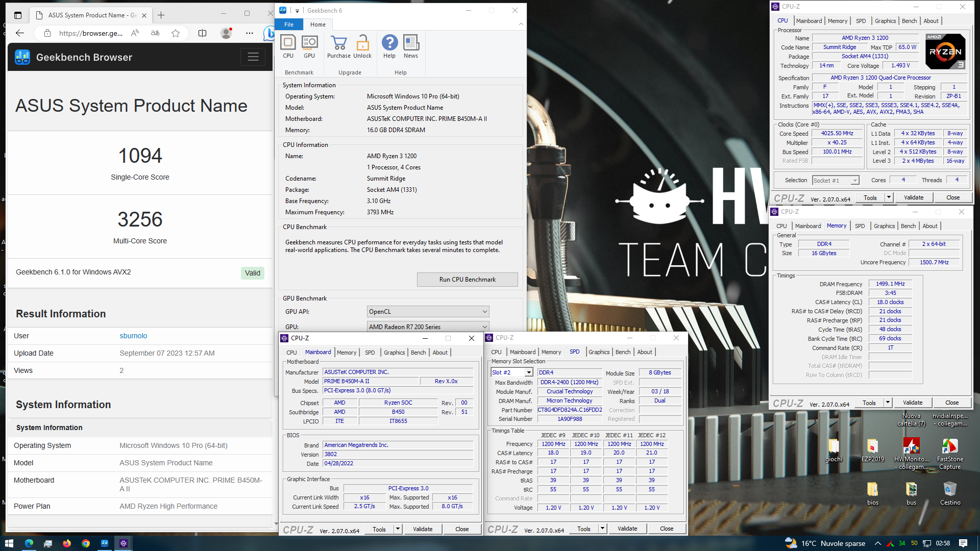Click the Valid badge on Geekbench result
This screenshot has width=980, height=551.
253,273
